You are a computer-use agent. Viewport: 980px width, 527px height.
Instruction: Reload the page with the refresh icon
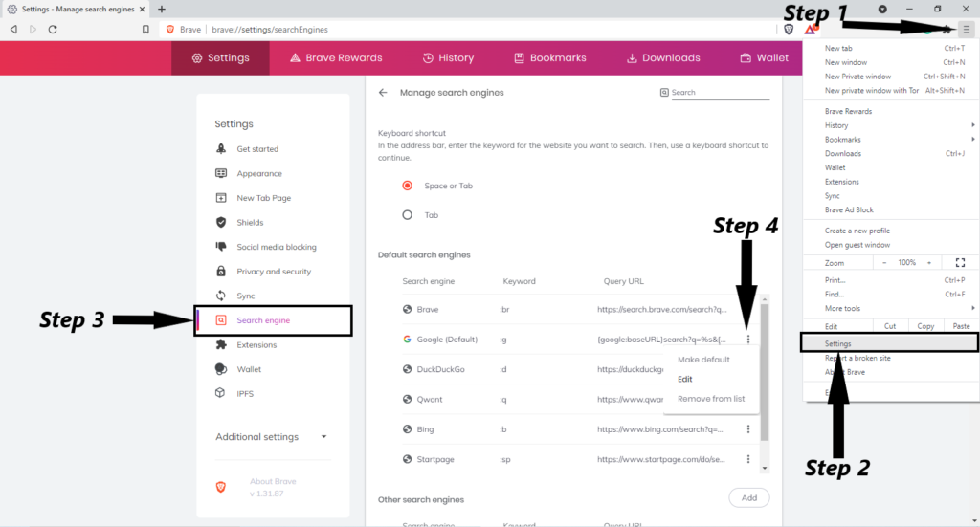(x=53, y=30)
